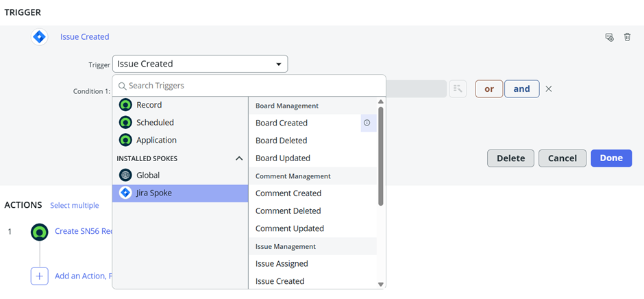Viewport: 644px width, 299px height.
Task: Click the green icon of action step 1
Action: click(x=40, y=232)
